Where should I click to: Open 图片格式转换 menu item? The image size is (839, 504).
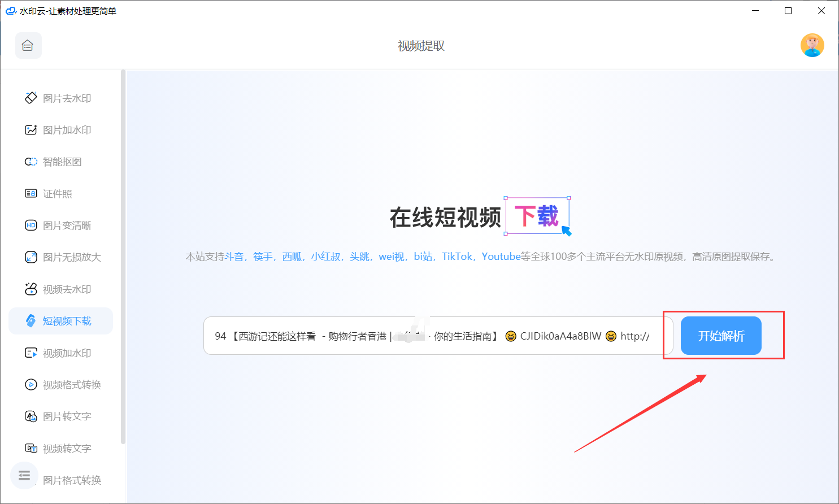click(x=72, y=480)
